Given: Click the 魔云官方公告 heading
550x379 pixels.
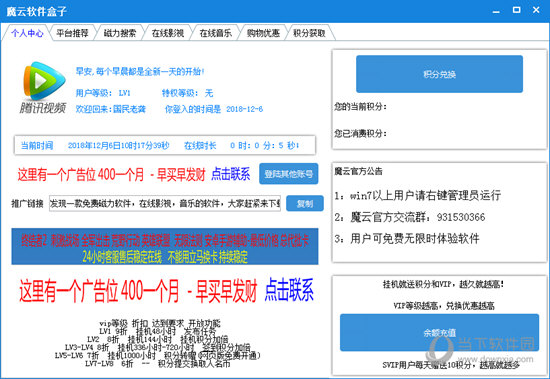Looking at the screenshot, I should pos(358,171).
